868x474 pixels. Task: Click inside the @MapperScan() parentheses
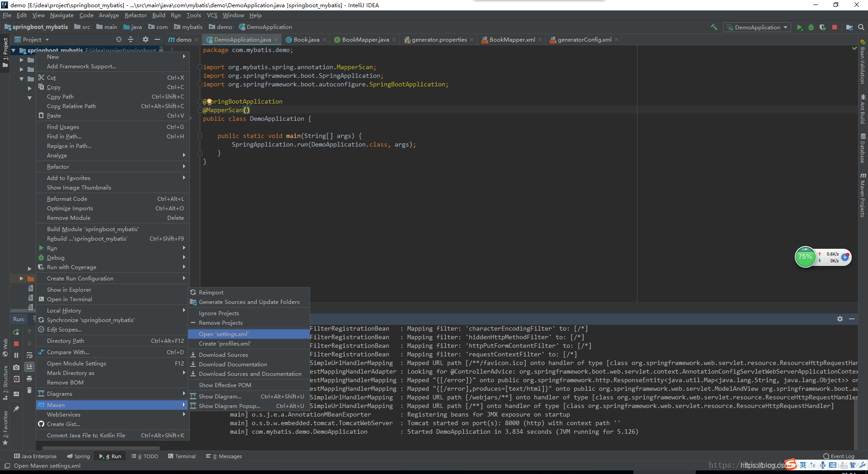[246, 110]
